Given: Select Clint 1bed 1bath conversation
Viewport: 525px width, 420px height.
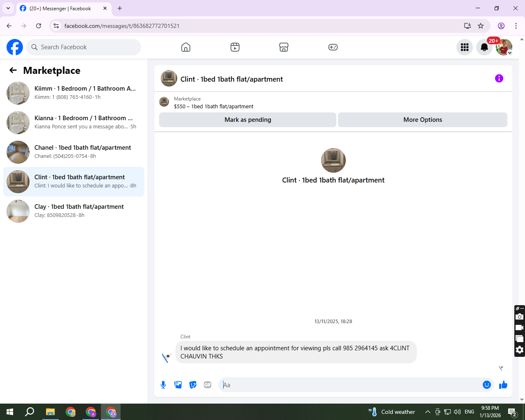Looking at the screenshot, I should (74, 182).
